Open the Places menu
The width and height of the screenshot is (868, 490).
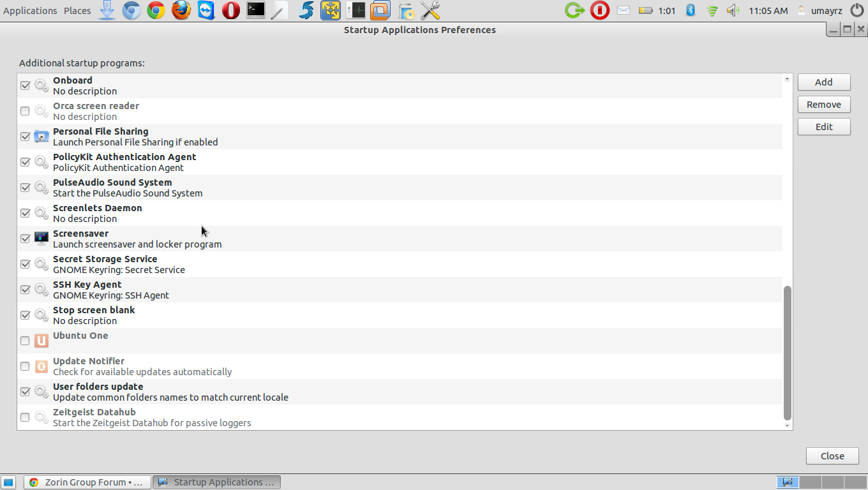point(77,11)
